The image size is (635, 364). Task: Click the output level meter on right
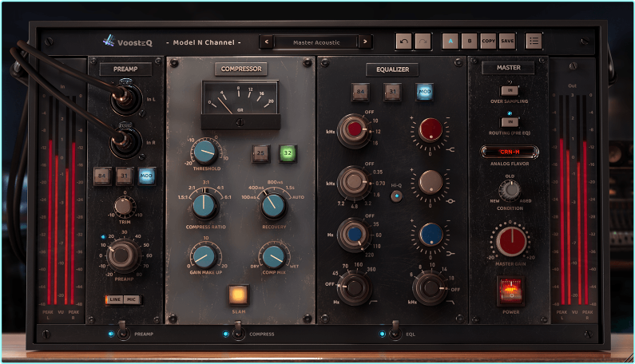[573, 200]
